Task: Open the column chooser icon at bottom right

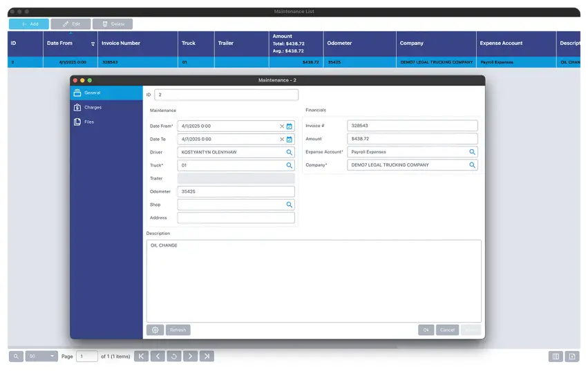Action: pos(555,356)
